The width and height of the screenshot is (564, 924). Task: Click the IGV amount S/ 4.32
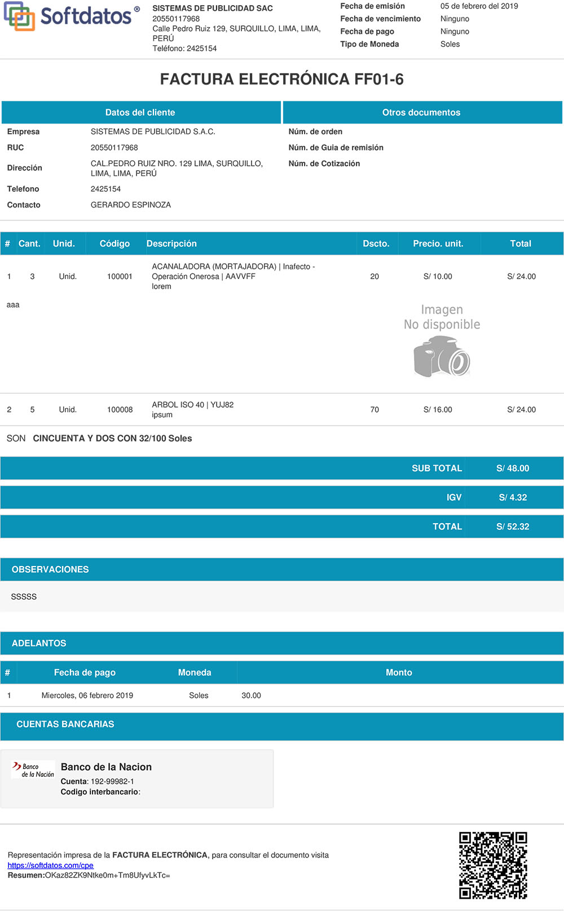(513, 498)
